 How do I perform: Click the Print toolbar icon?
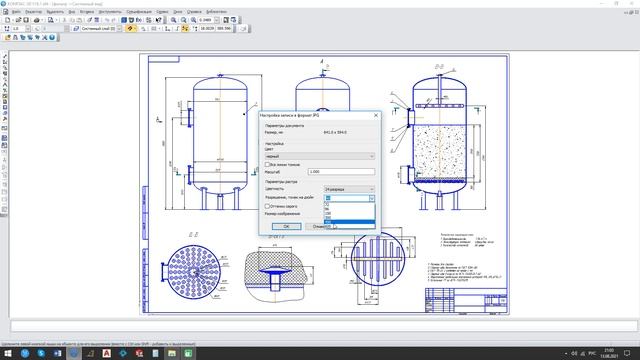[37, 20]
